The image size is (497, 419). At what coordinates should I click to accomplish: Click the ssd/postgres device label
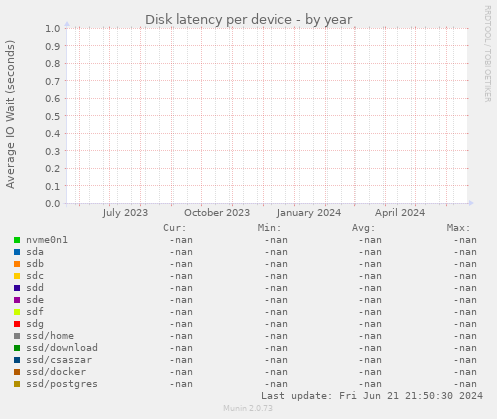[x=62, y=384]
